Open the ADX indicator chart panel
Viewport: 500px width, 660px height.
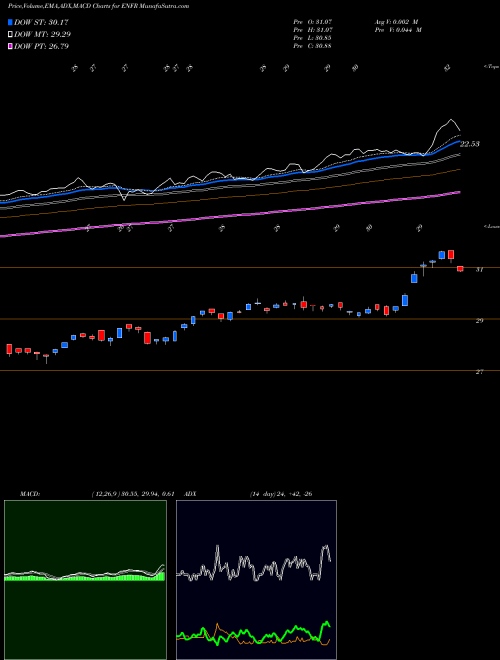256,580
